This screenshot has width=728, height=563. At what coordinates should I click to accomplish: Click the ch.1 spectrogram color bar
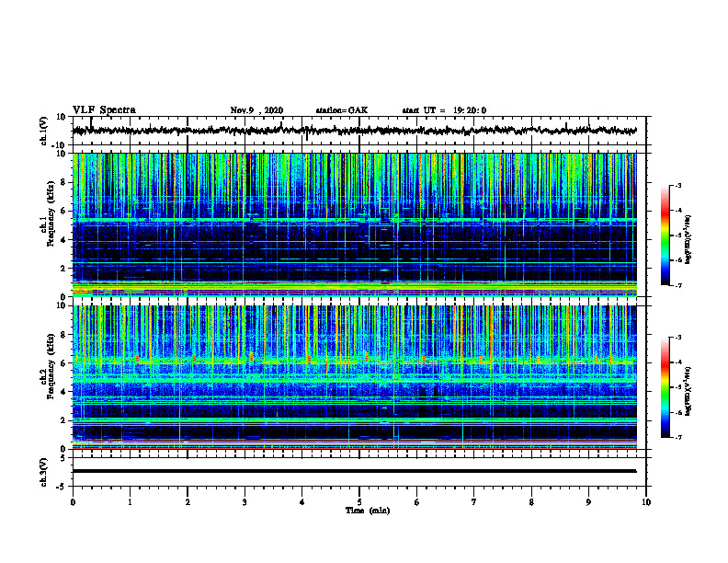coord(665,236)
